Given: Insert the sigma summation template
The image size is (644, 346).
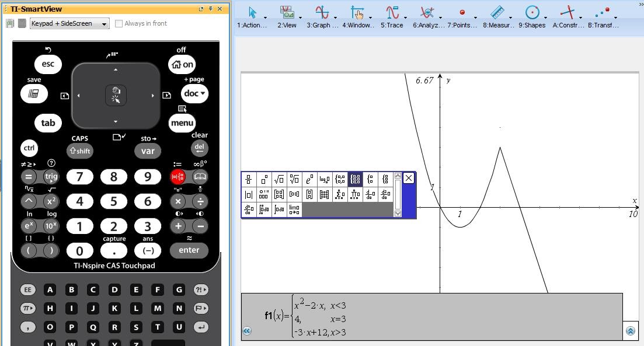Looking at the screenshot, I should 340,194.
